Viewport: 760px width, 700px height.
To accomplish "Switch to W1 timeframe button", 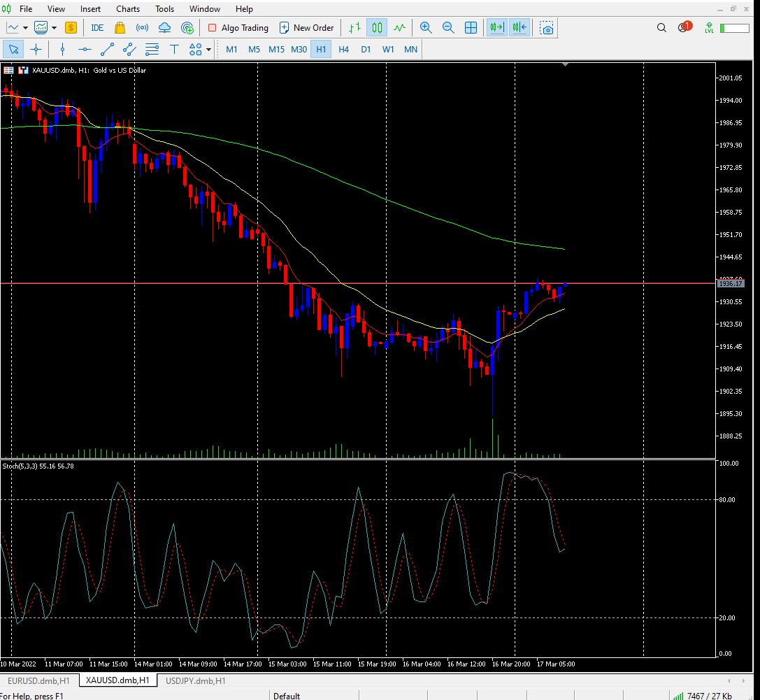I will [x=388, y=49].
